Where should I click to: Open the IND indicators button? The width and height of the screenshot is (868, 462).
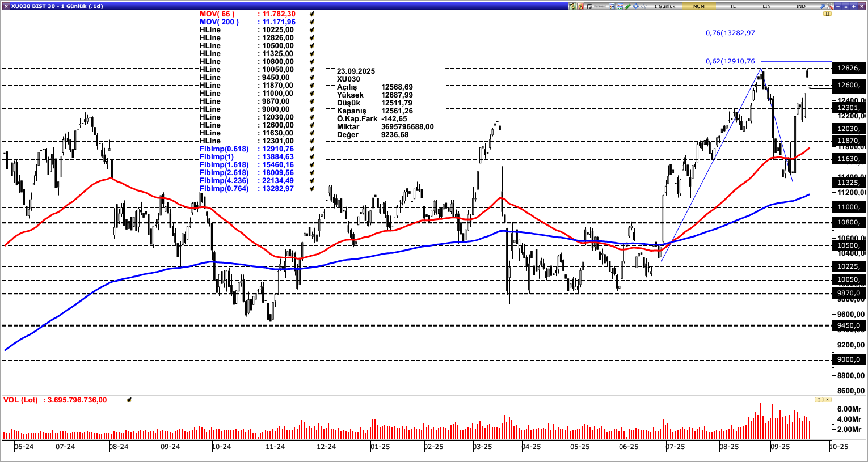point(800,6)
